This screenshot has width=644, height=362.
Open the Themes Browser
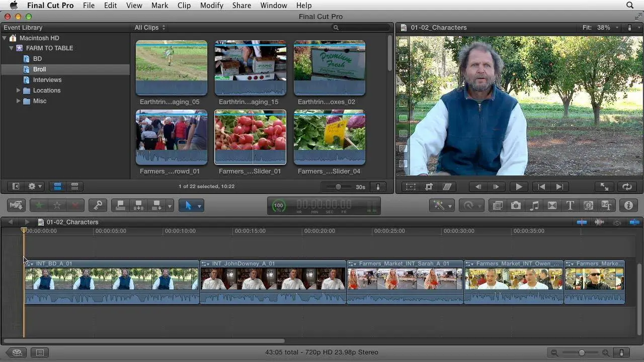(606, 206)
